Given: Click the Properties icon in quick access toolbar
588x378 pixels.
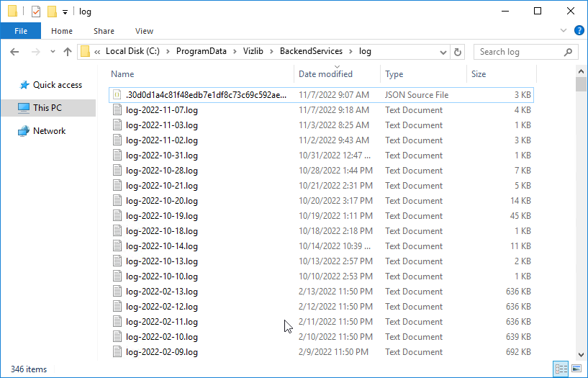Looking at the screenshot, I should point(35,12).
